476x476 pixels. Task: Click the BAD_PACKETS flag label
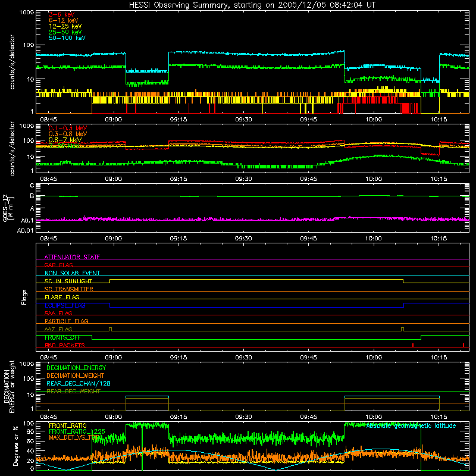coord(65,345)
